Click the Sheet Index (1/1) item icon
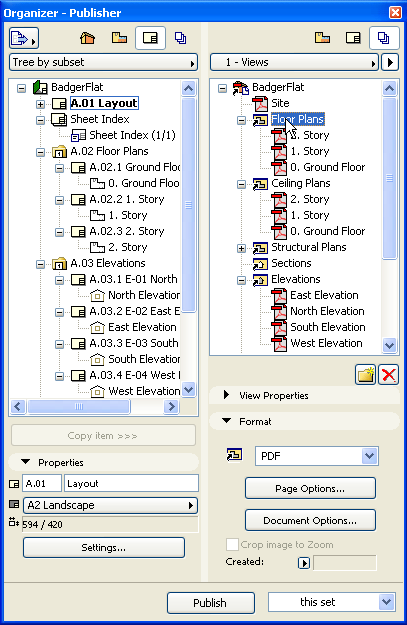The height and width of the screenshot is (625, 407). 78,136
